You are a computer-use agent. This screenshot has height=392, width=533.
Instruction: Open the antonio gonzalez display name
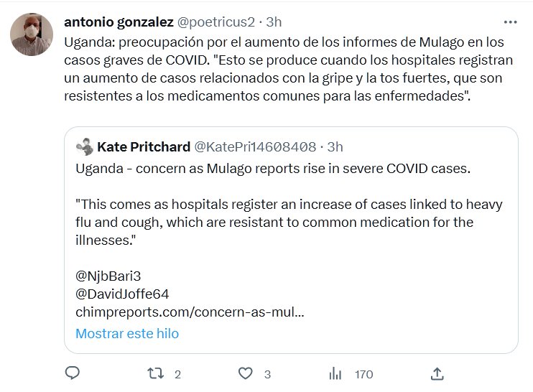point(115,22)
